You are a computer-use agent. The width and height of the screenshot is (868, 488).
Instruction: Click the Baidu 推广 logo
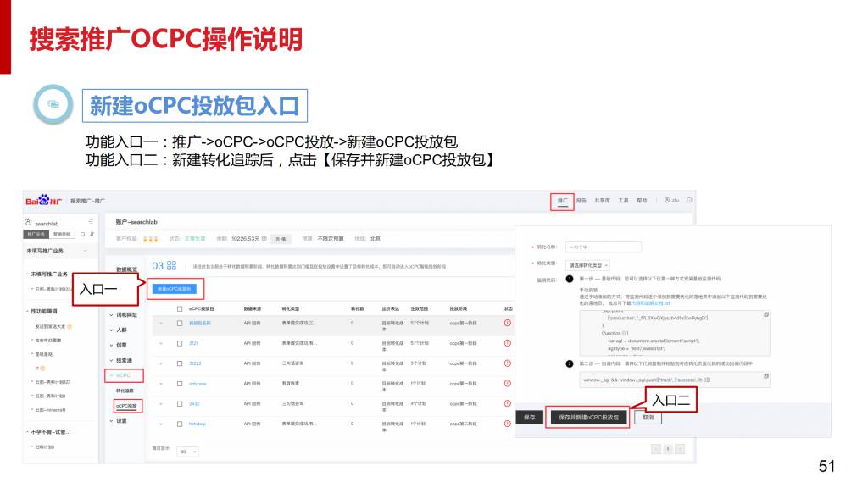(44, 201)
